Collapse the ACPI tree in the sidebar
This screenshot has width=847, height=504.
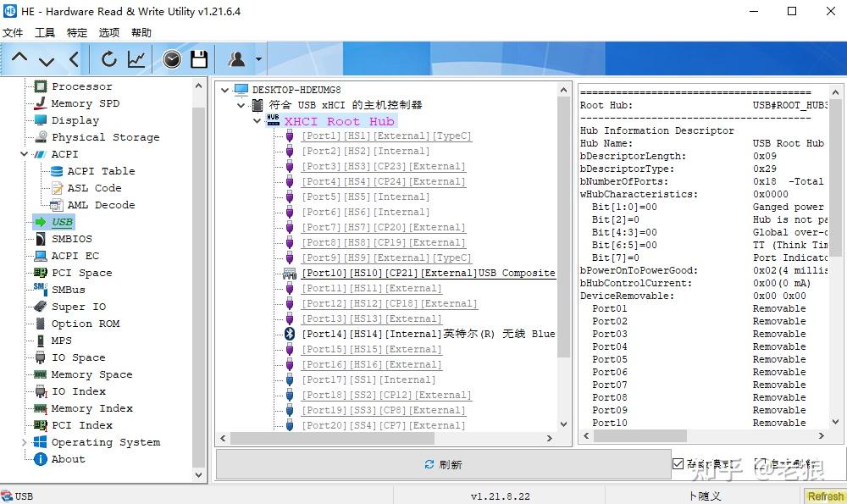pos(24,153)
